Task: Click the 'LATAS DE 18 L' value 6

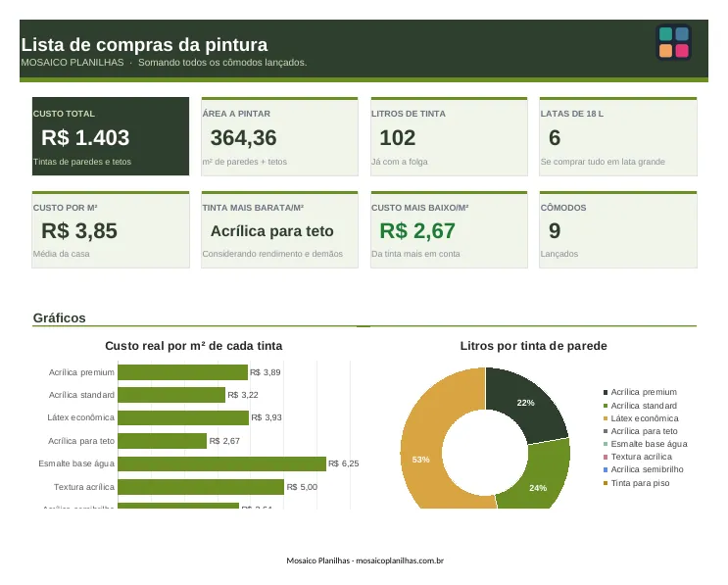Action: pyautogui.click(x=555, y=138)
